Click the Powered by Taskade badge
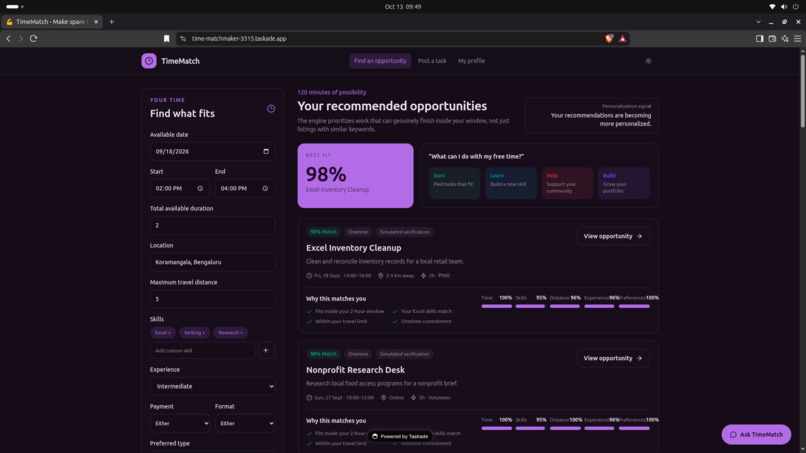The height and width of the screenshot is (453, 806). (x=400, y=436)
